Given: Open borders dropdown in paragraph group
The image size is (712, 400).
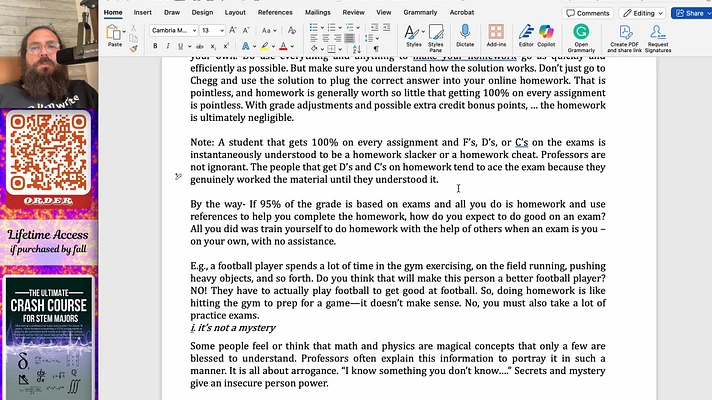Looking at the screenshot, I should [x=340, y=49].
